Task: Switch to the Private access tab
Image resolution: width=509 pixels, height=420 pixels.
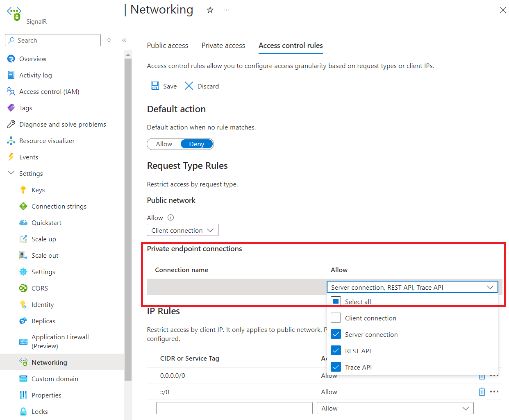Action: pos(223,45)
